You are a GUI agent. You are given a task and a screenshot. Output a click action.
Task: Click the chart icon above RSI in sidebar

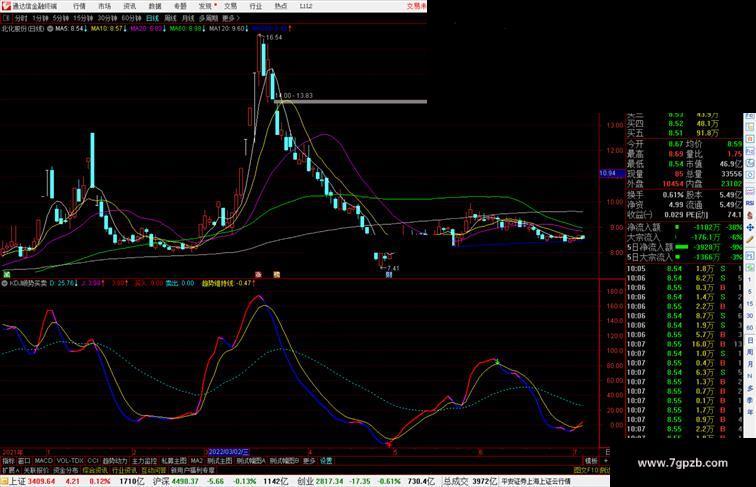(750, 190)
